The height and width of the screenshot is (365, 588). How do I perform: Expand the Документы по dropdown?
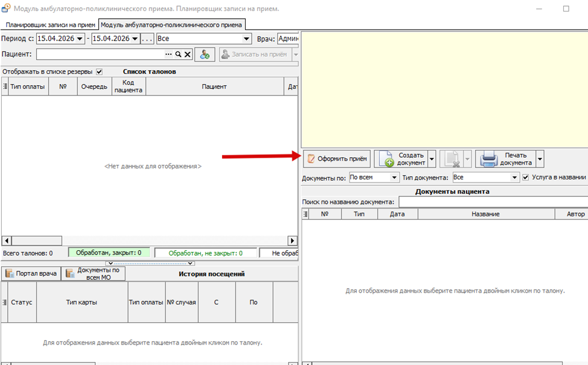(394, 177)
